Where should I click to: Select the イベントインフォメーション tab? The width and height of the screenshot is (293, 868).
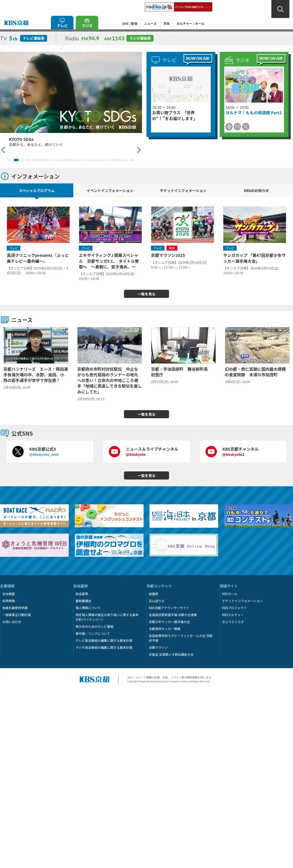[x=110, y=191]
